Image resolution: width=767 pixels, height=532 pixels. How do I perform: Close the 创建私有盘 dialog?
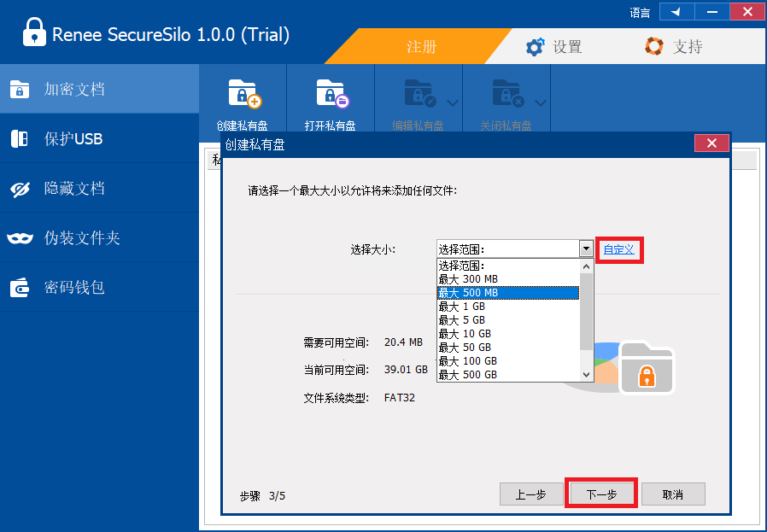711,143
